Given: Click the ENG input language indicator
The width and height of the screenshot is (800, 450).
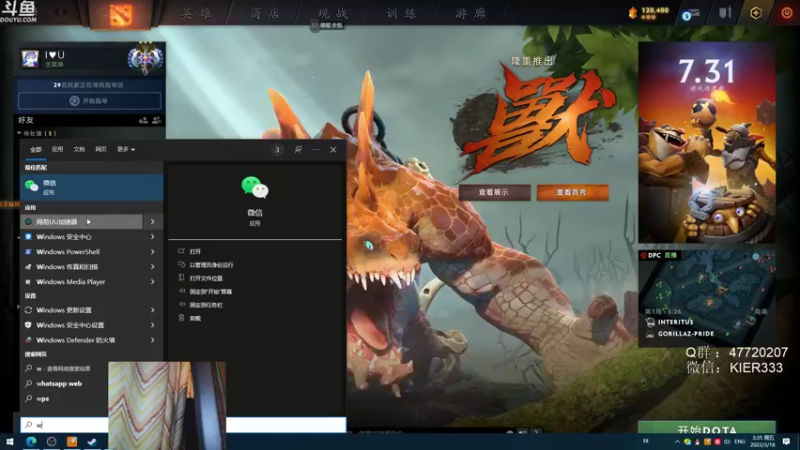Looking at the screenshot, I should (740, 441).
